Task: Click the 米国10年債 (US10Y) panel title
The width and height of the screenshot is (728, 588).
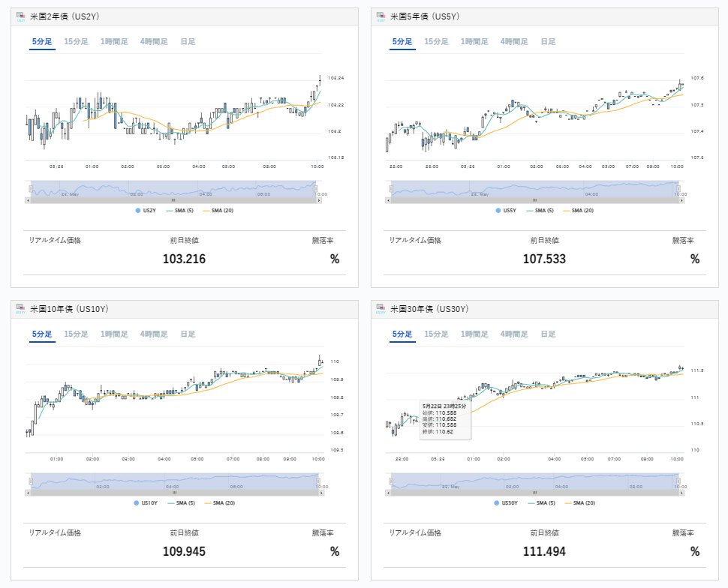Action: 71,309
